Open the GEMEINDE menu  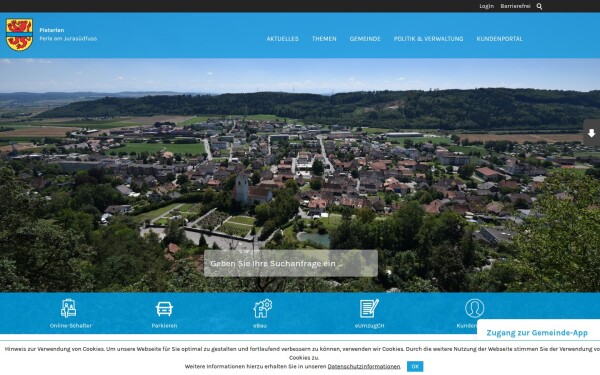click(x=365, y=39)
